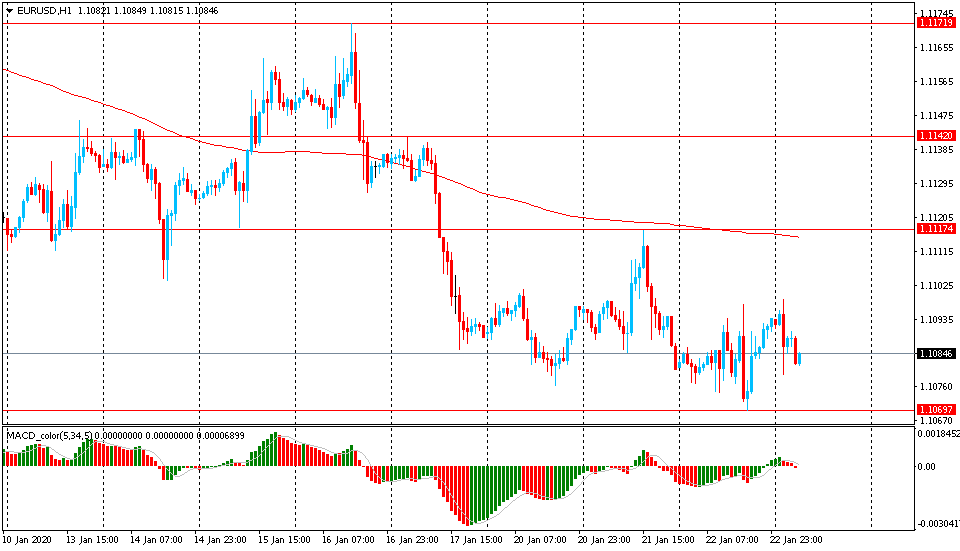The image size is (960, 551).
Task: Click the 1.11174 red price level label
Action: [x=936, y=229]
